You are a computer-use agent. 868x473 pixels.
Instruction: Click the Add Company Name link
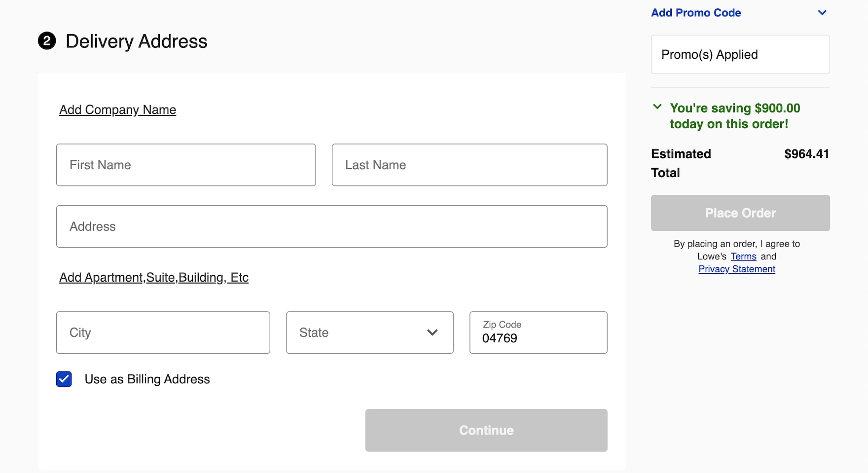pyautogui.click(x=117, y=109)
